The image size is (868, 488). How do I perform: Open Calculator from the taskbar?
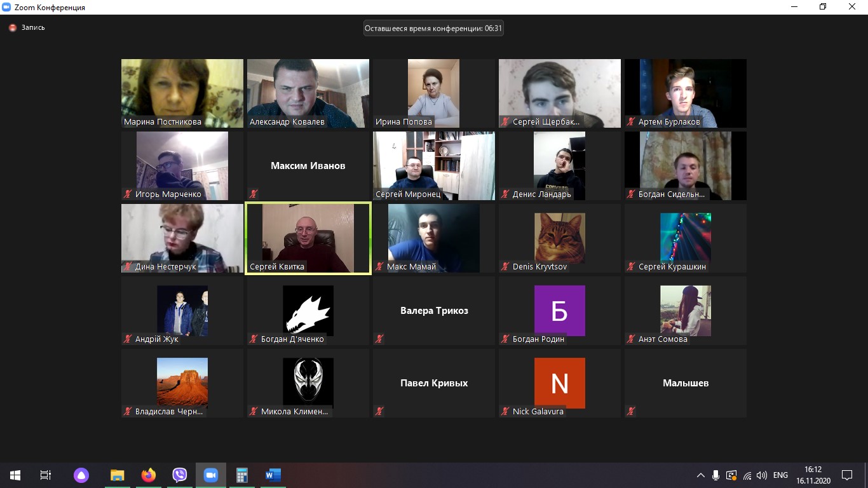(241, 475)
